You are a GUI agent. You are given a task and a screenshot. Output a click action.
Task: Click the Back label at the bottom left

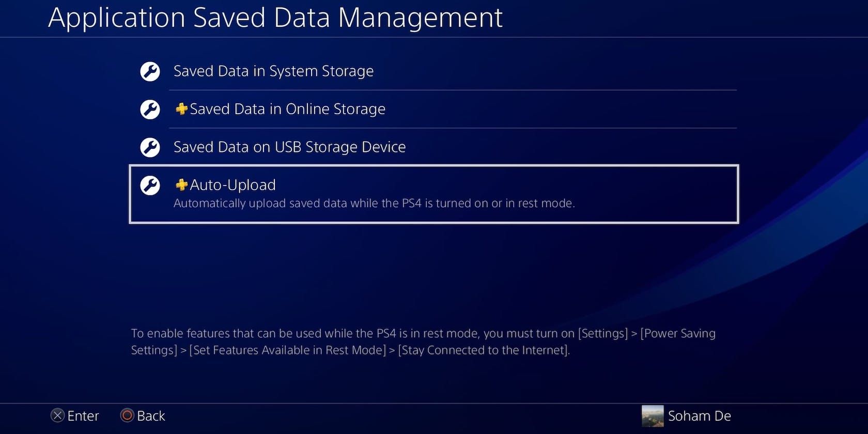coord(150,415)
